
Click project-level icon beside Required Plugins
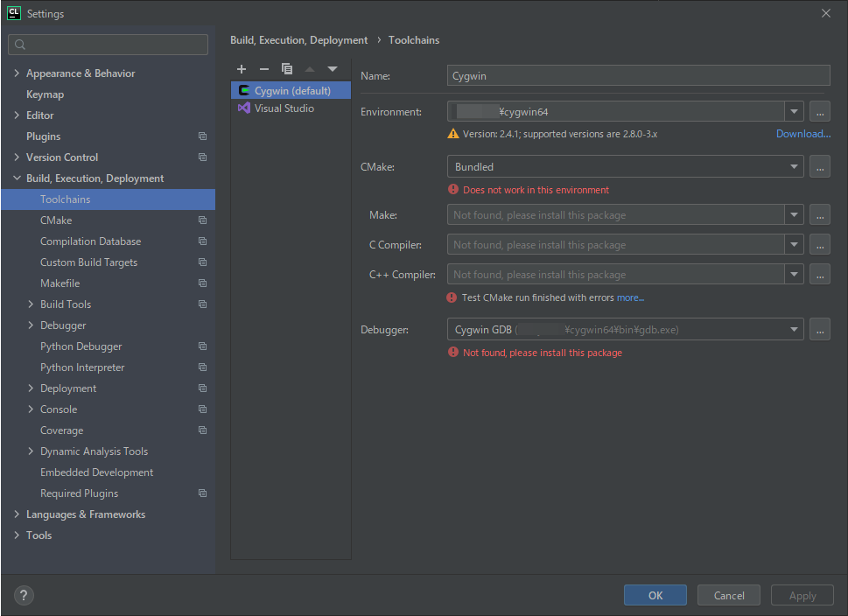202,493
